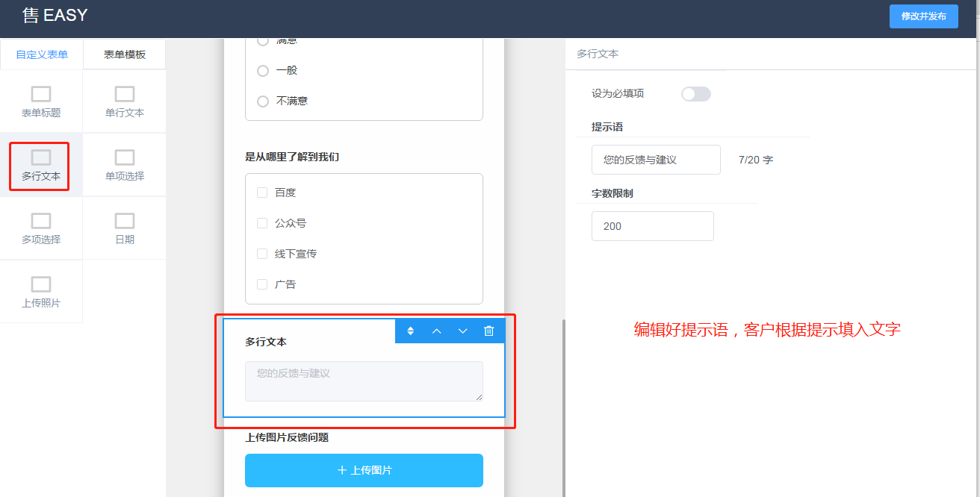
Task: Click the 提示语 input field
Action: (656, 160)
